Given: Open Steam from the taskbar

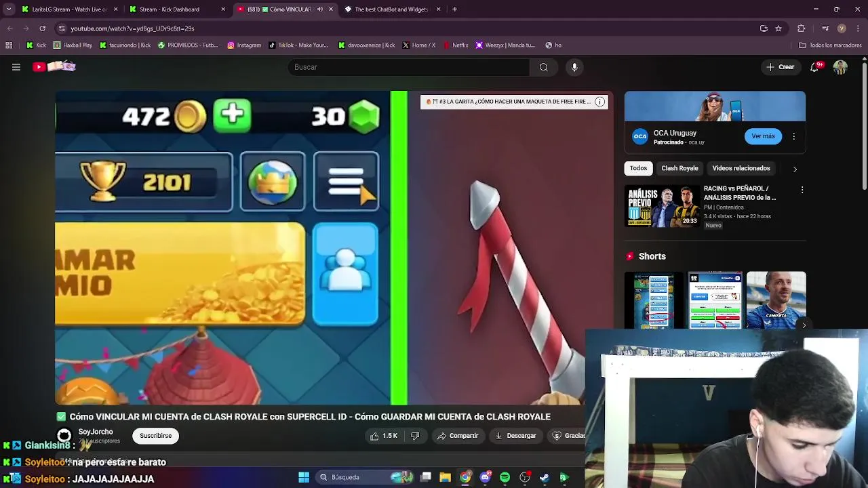Looking at the screenshot, I should (x=544, y=477).
